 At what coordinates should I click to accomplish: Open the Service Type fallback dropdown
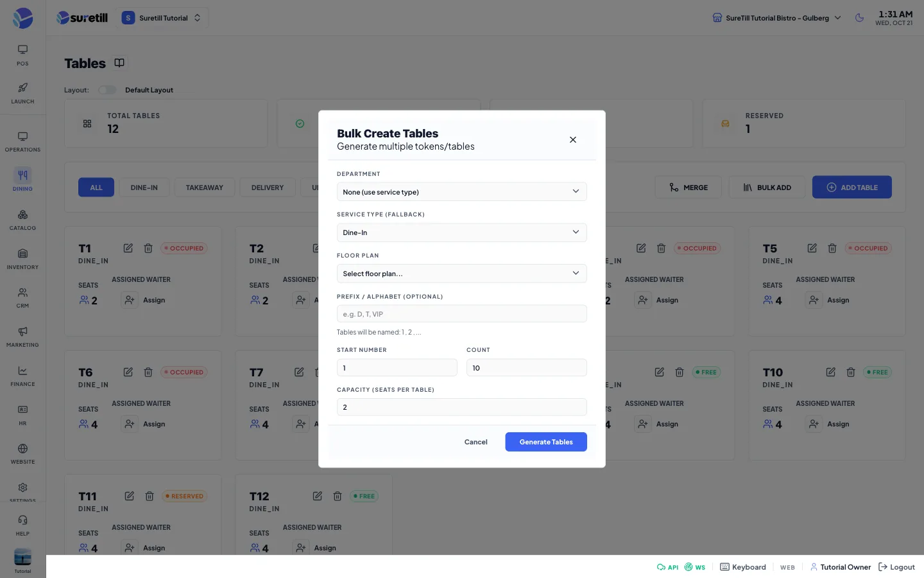coord(462,232)
